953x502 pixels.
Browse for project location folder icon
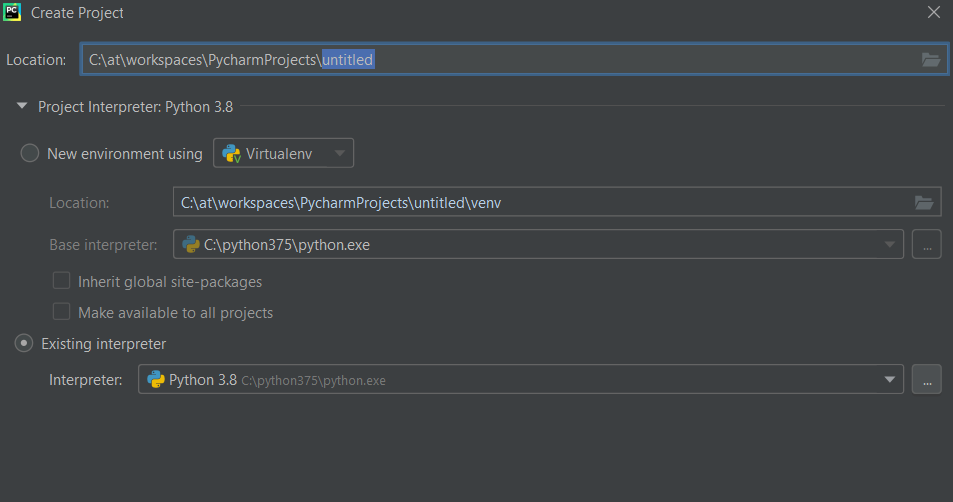[931, 60]
